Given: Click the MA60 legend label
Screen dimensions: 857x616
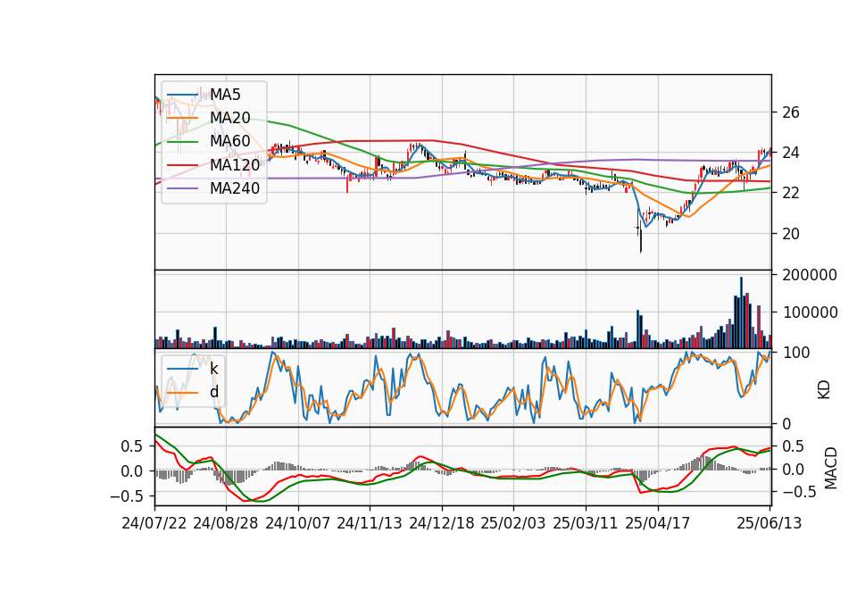Looking at the screenshot, I should point(229,142).
